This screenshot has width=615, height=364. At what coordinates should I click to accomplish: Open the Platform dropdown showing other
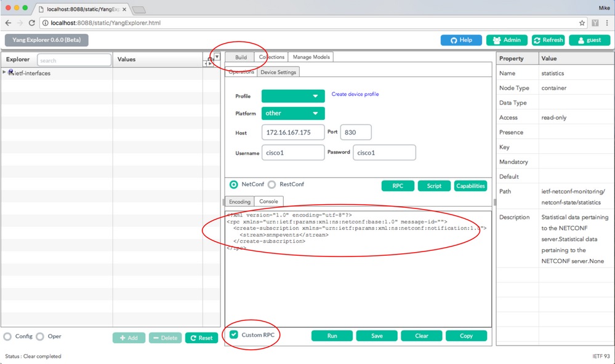293,113
